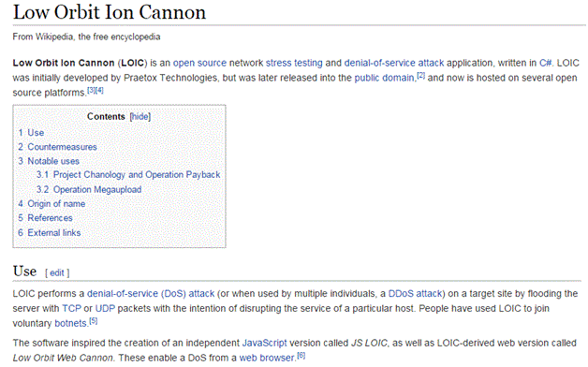Click 'From Wikipedia, the free encyclopedia' tagline
The height and width of the screenshot is (367, 588).
pyautogui.click(x=87, y=37)
